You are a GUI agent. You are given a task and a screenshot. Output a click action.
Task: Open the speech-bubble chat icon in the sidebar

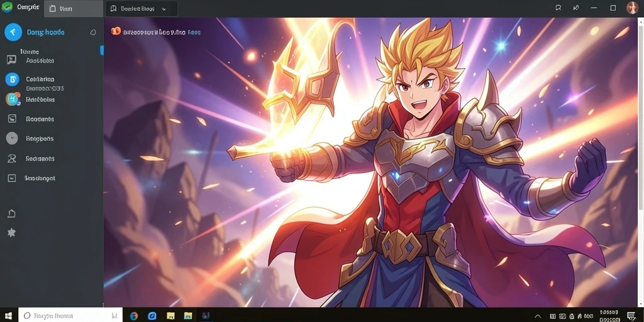[11, 60]
